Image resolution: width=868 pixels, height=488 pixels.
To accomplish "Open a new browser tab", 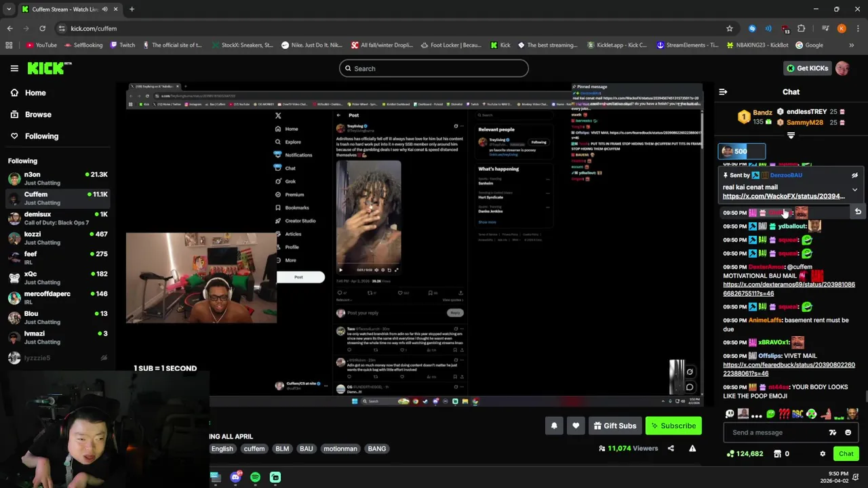I will click(x=132, y=9).
